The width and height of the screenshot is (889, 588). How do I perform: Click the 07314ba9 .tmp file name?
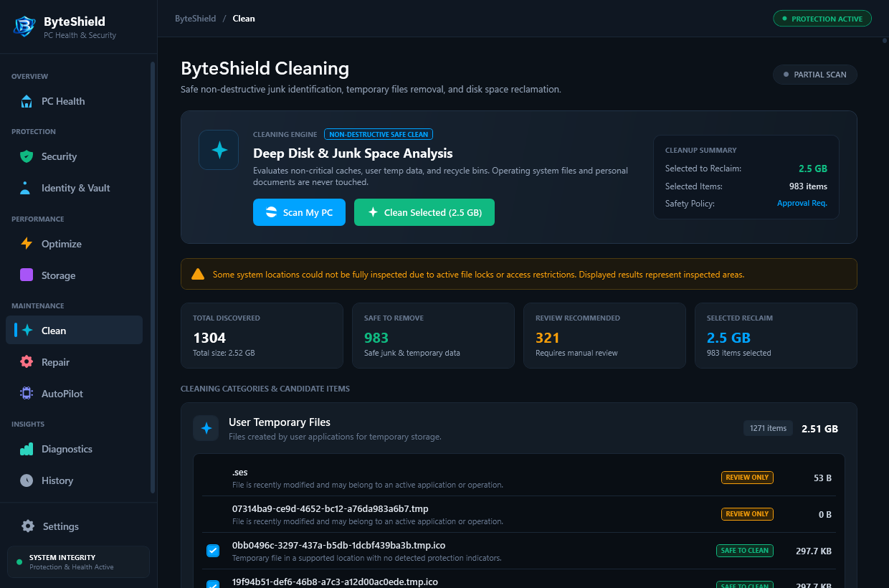331,509
